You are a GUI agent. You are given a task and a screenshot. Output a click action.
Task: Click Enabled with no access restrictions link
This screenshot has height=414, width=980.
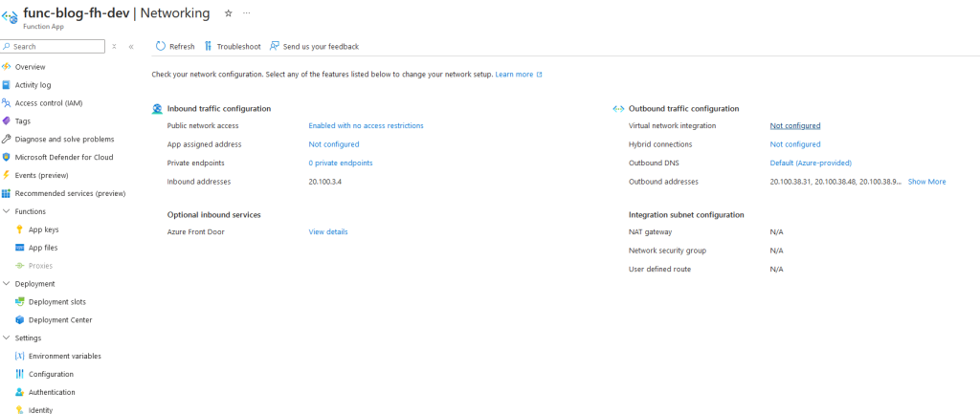click(367, 125)
